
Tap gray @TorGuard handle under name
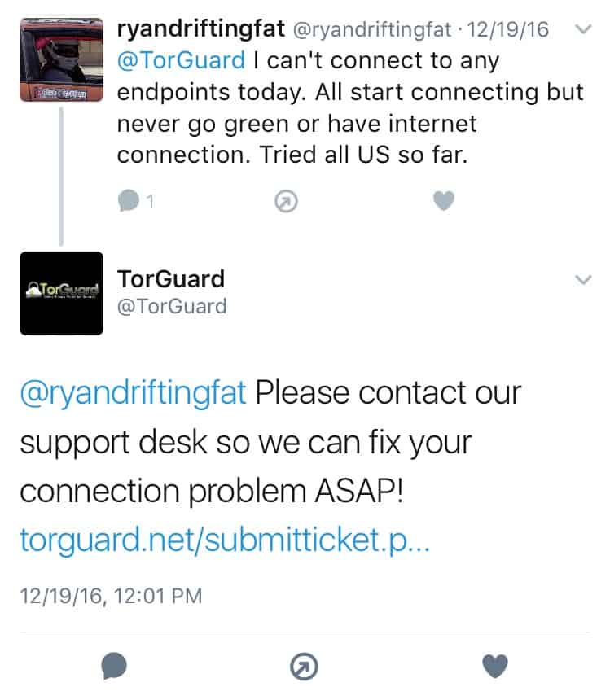pos(172,307)
